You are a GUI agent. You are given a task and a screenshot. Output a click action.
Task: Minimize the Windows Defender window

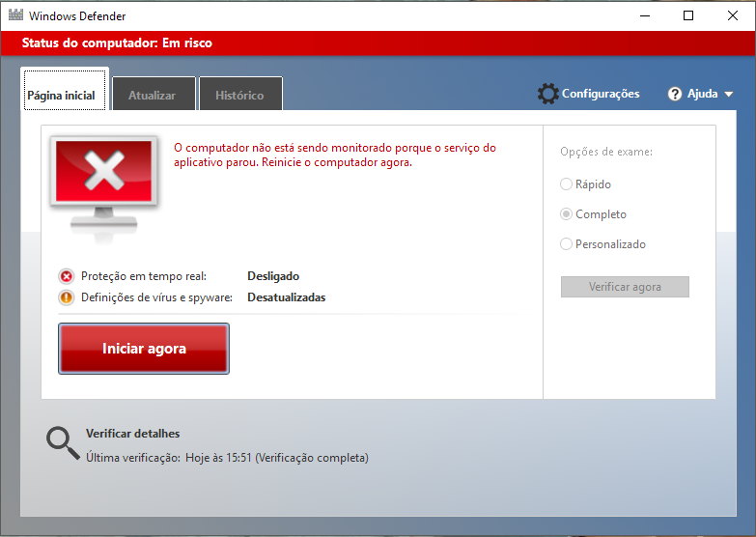(x=645, y=15)
